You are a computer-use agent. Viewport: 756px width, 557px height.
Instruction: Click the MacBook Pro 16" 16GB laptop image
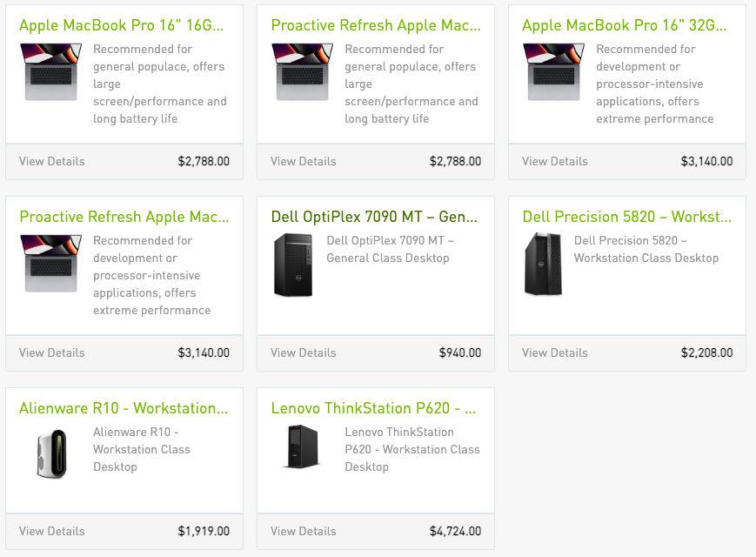coord(50,71)
